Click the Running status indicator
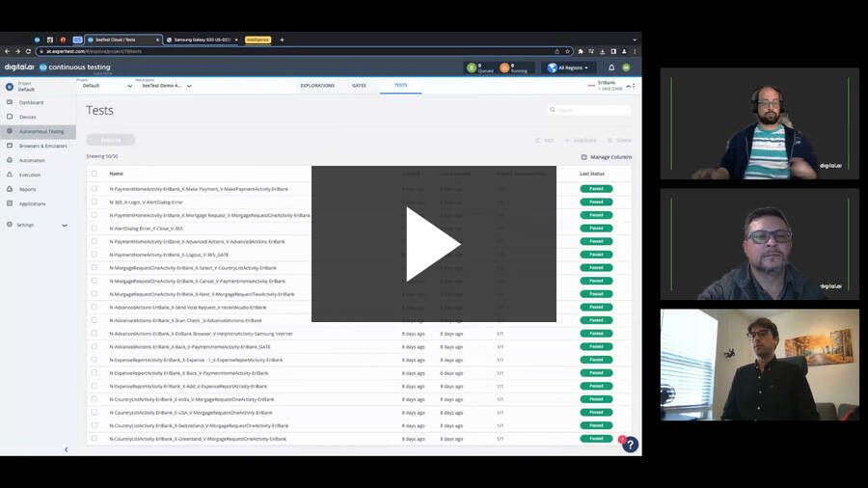Viewport: 868px width, 488px height. (514, 68)
